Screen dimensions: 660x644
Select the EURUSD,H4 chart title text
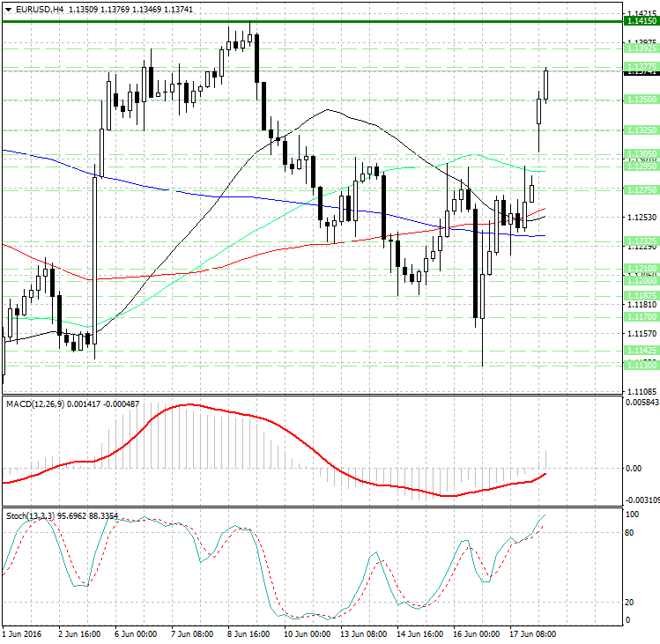38,9
